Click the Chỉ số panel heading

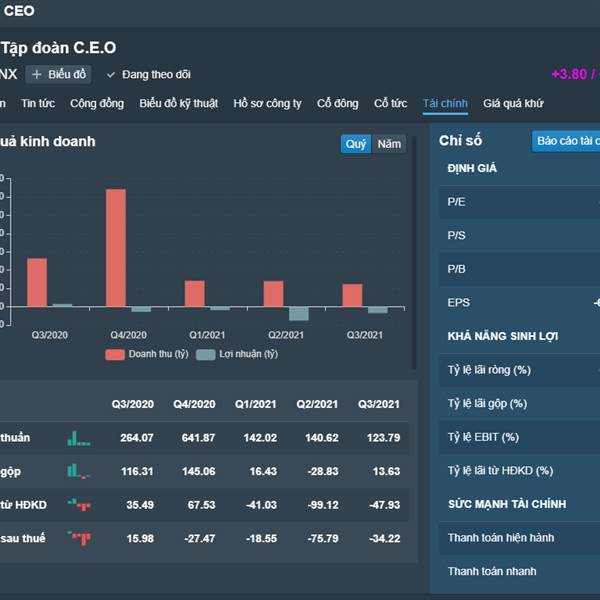point(460,141)
